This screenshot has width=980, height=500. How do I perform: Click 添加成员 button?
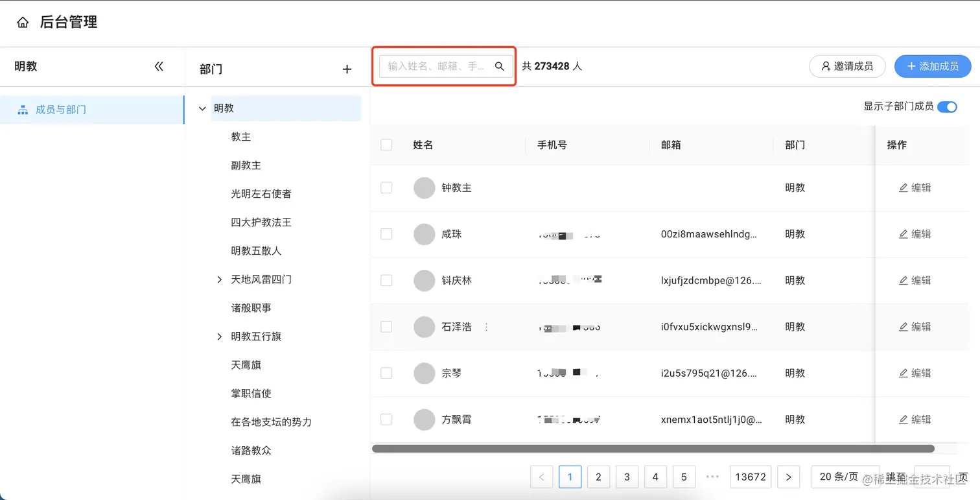(x=933, y=66)
